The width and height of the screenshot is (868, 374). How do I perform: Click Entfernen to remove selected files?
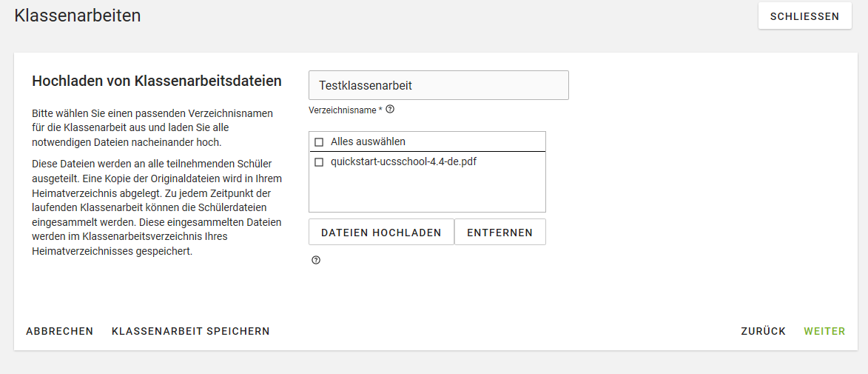click(500, 232)
